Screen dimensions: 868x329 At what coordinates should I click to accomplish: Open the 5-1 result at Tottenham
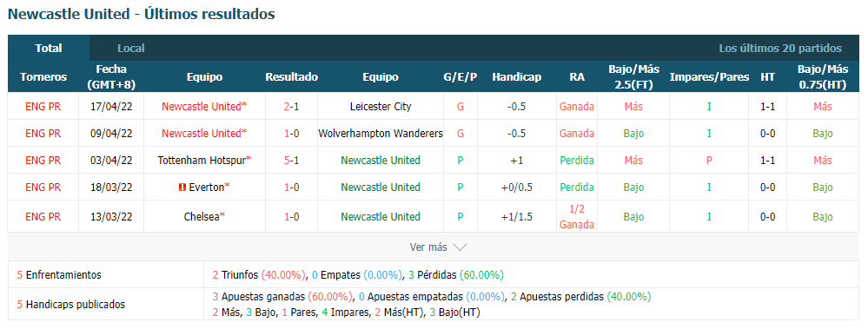tap(292, 161)
